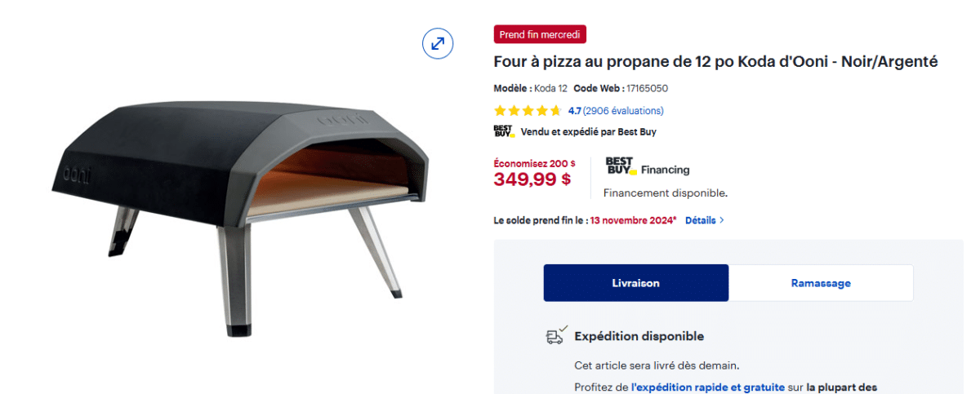Click the 13 novembre 2024 sale end date
The height and width of the screenshot is (394, 980).
633,220
